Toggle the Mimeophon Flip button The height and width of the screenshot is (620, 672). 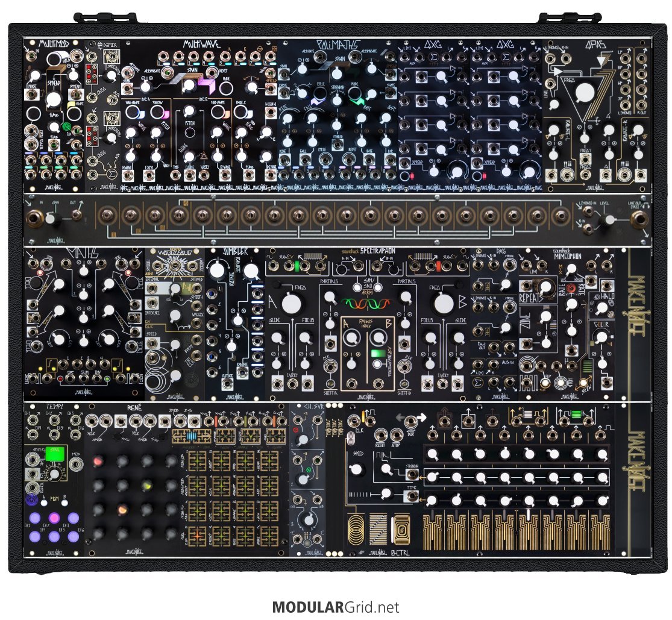point(544,382)
